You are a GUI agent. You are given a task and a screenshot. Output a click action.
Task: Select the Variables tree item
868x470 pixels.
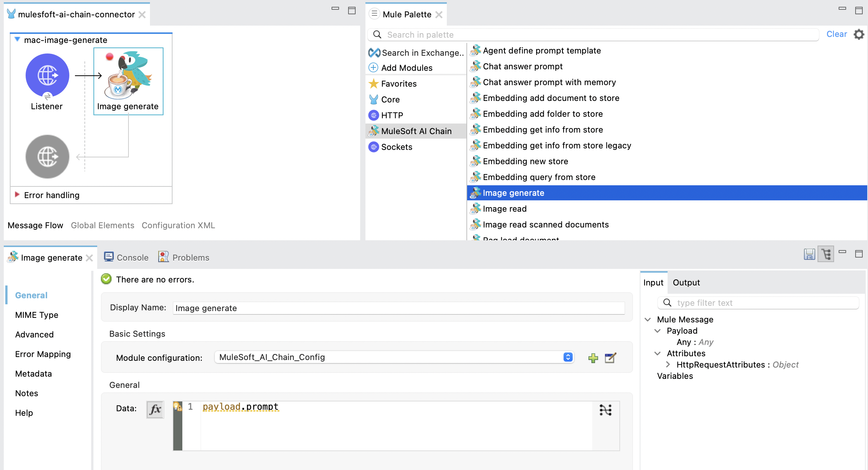[x=675, y=376]
